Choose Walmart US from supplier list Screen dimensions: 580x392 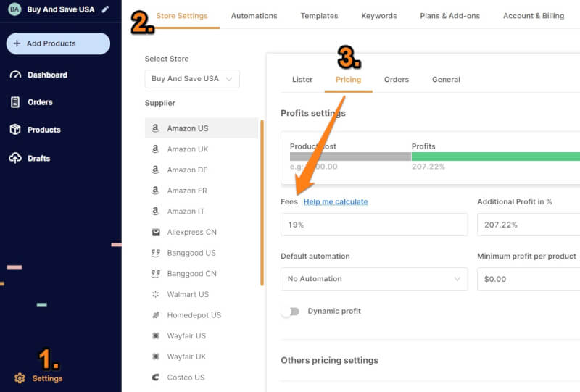click(x=188, y=294)
